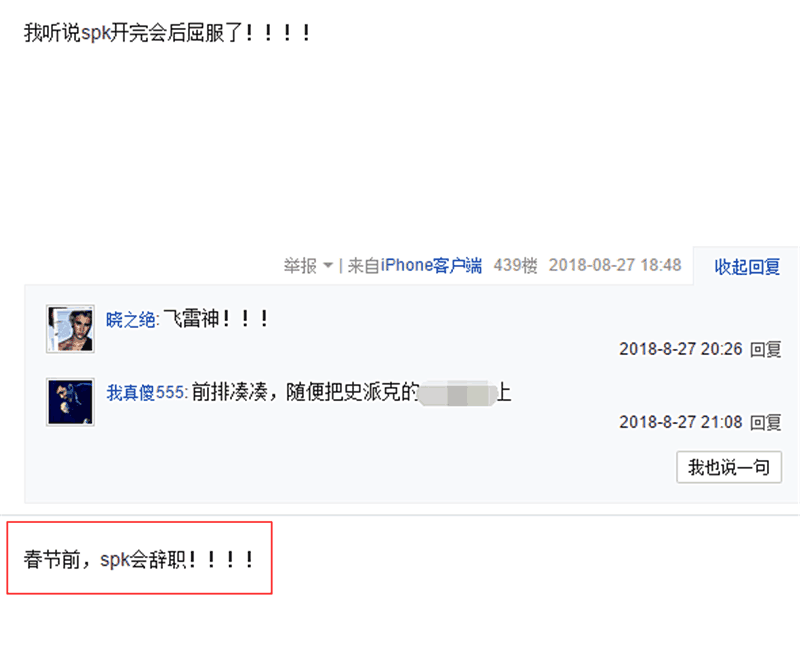The image size is (800, 665).
Task: Click the red-boxed post 春节前，spk会辞职
Action: click(x=139, y=559)
